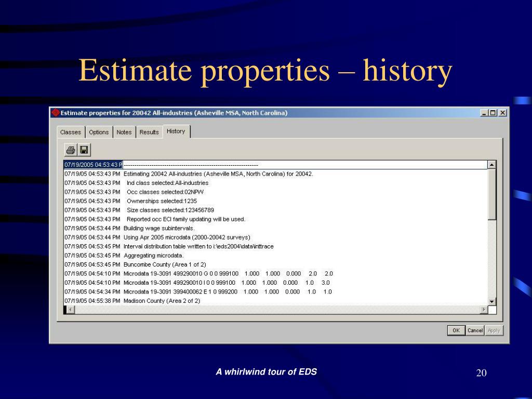Go to the Notes tab
The width and height of the screenshot is (532, 399).
(x=124, y=132)
